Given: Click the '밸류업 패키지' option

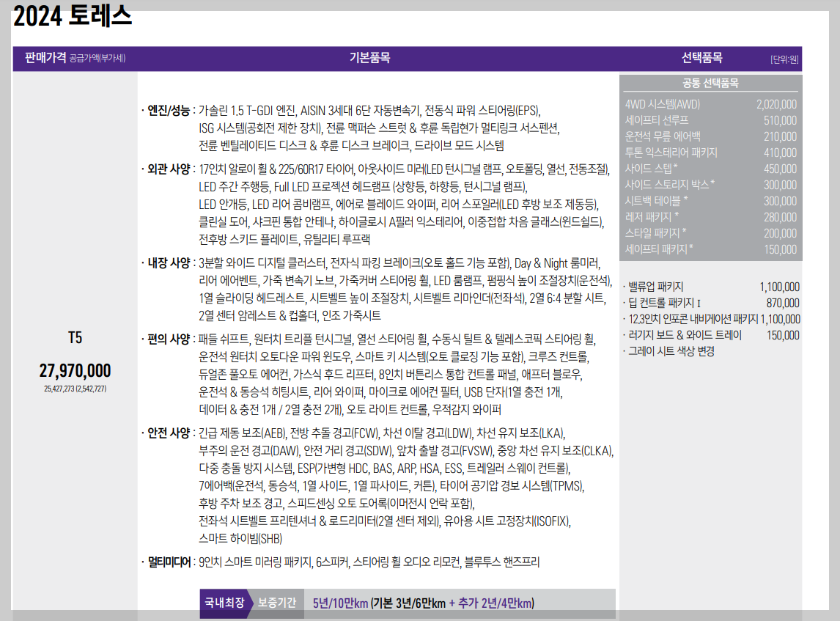Looking at the screenshot, I should [x=655, y=287].
